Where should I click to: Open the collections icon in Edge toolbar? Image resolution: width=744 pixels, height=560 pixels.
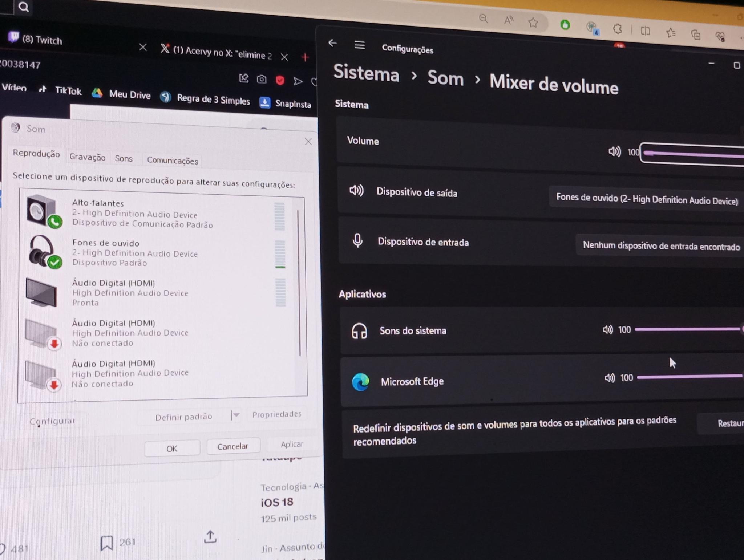696,35
